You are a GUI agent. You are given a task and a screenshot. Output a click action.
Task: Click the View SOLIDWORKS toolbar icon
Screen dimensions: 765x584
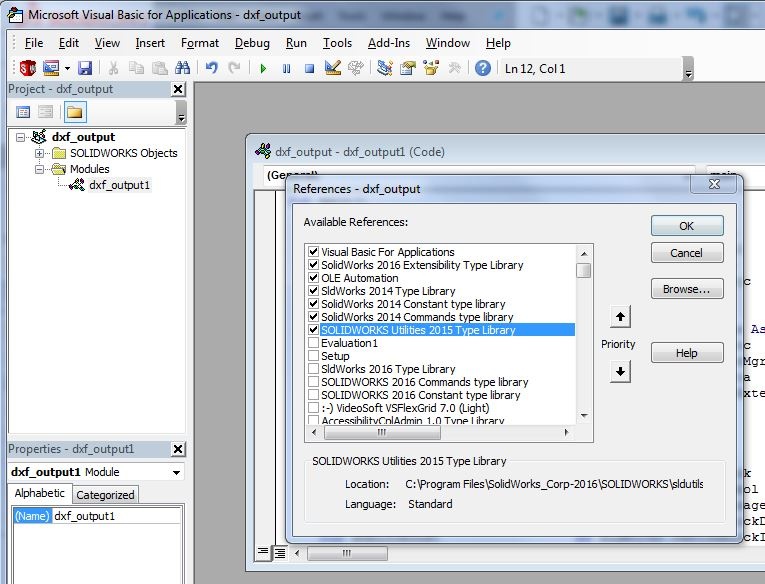[x=27, y=68]
